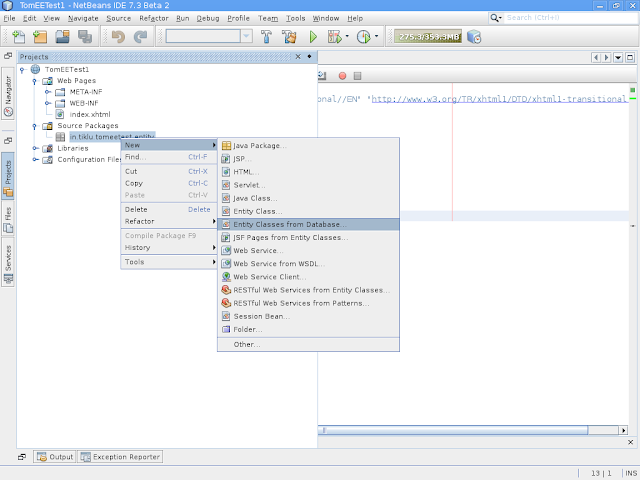Select Other... in New submenu
The image size is (640, 480).
click(308, 344)
